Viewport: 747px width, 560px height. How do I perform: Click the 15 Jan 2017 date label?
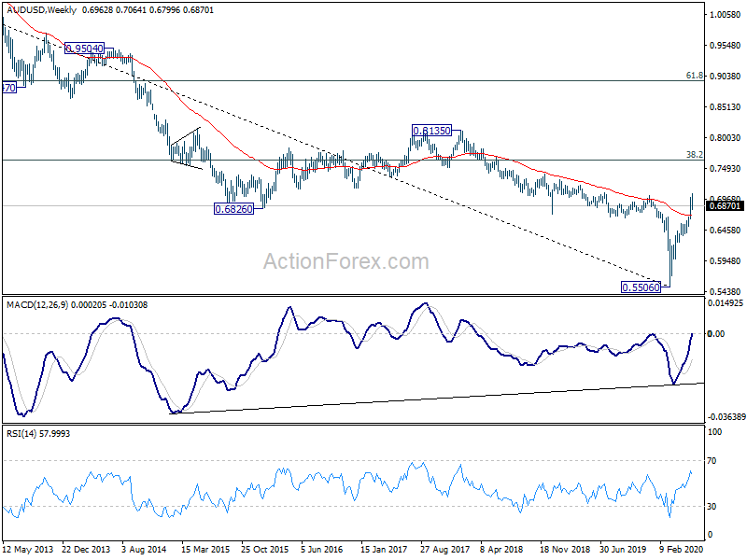[384, 549]
